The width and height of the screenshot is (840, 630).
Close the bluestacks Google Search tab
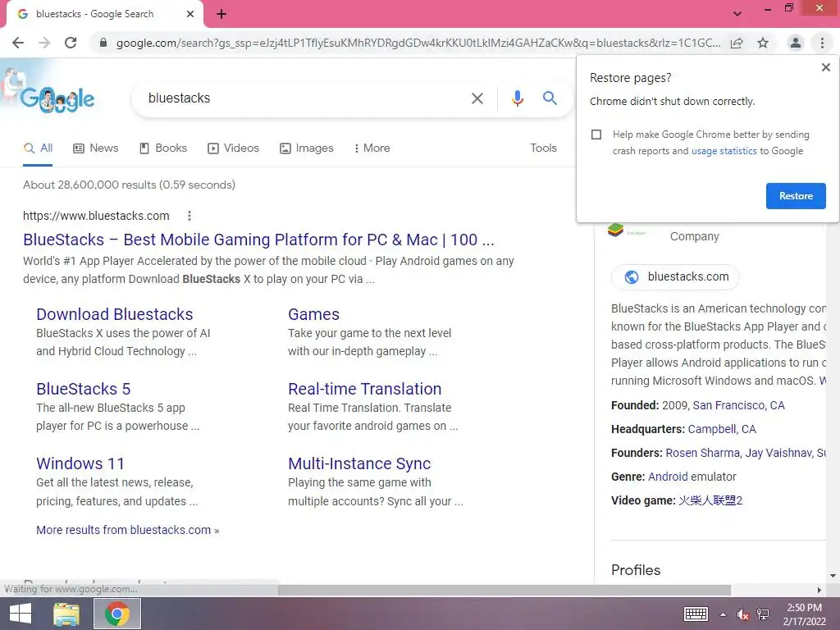pos(190,14)
